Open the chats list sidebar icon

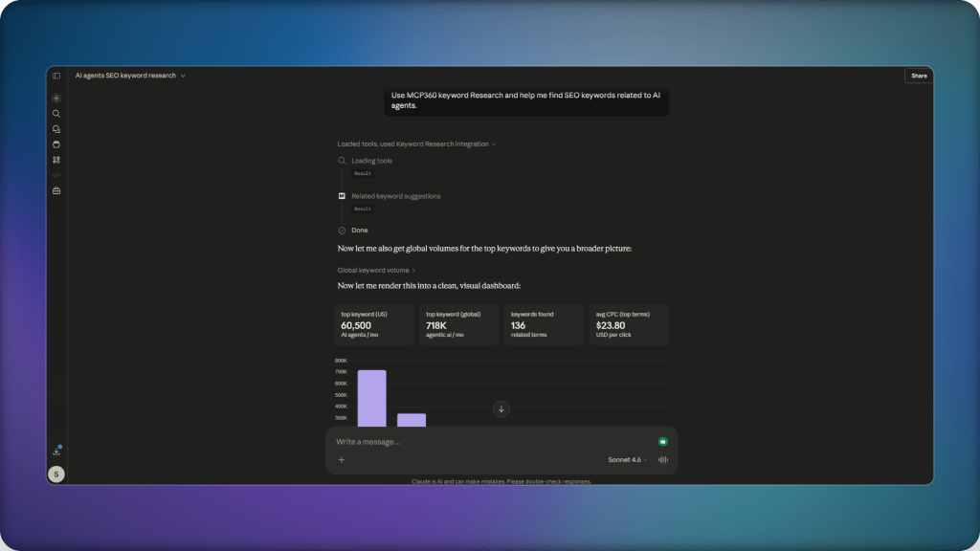56,129
